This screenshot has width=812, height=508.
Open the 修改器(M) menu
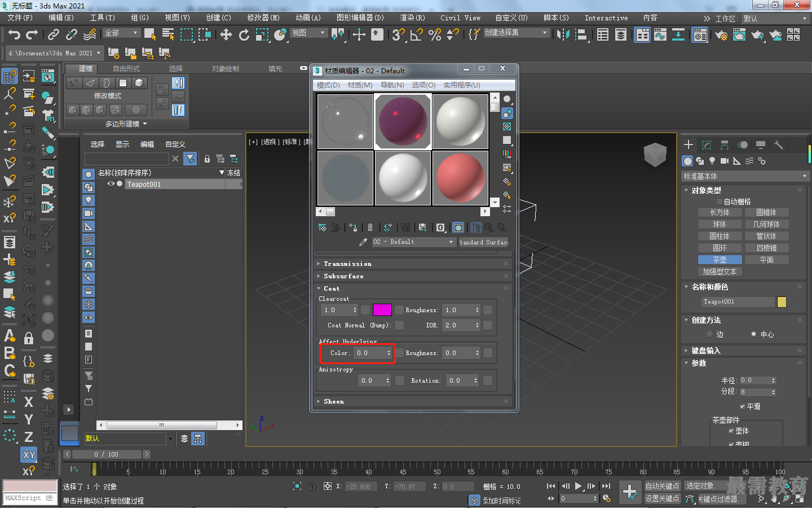263,18
